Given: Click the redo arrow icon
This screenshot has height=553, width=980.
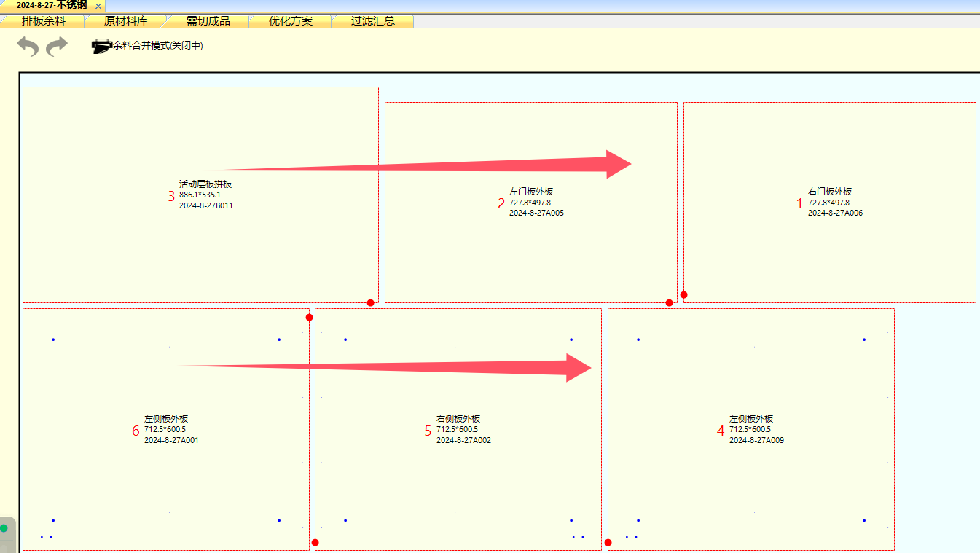Looking at the screenshot, I should (x=57, y=47).
